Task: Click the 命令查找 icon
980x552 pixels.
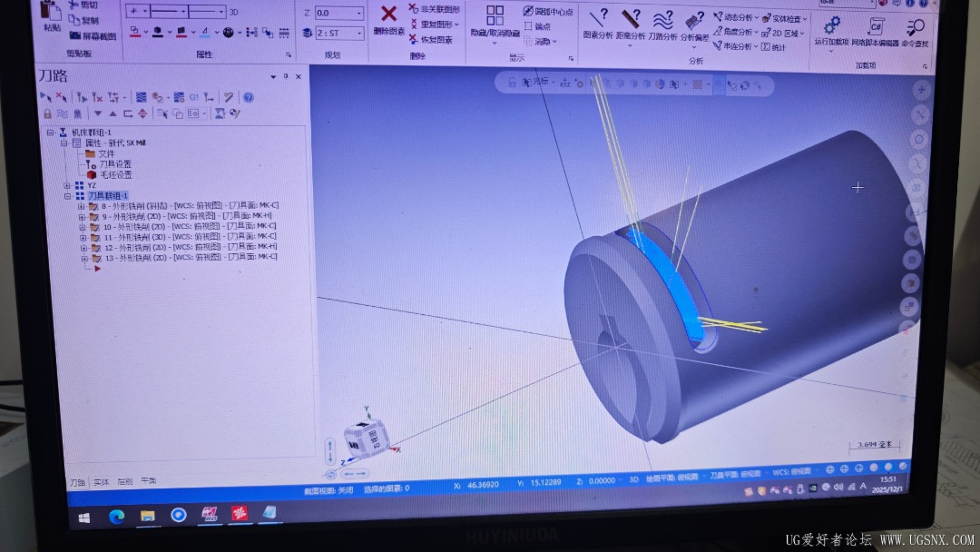Action: tap(915, 27)
